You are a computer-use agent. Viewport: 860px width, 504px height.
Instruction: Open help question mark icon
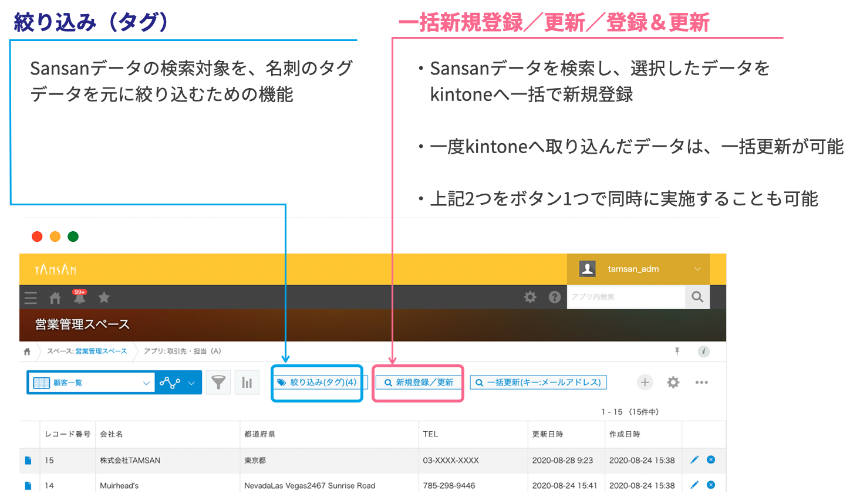coord(554,297)
